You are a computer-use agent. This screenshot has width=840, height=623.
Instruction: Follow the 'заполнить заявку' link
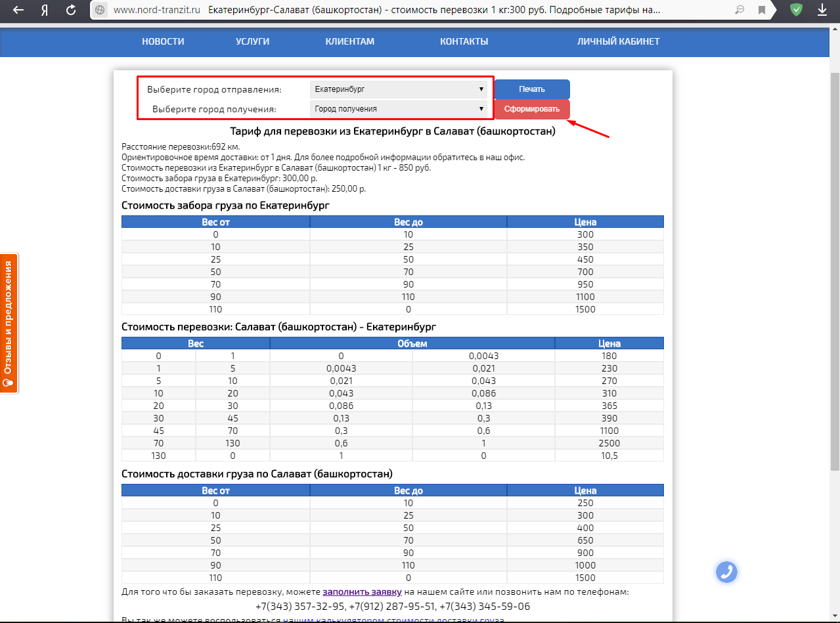pyautogui.click(x=362, y=591)
